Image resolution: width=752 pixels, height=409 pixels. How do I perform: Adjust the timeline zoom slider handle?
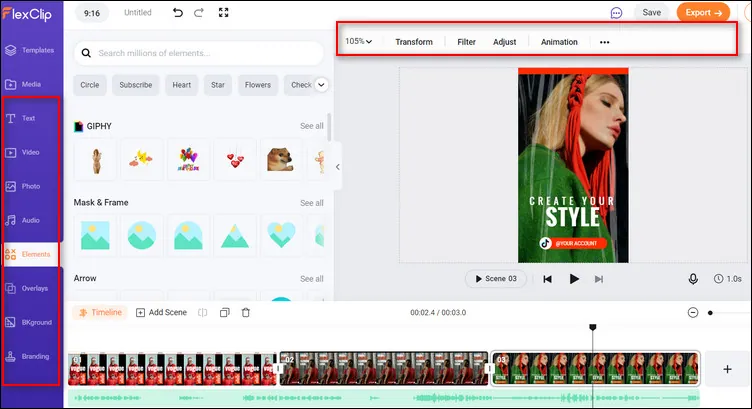click(x=710, y=313)
